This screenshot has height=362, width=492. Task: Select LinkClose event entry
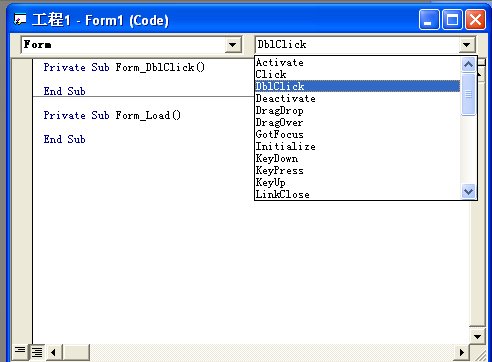point(357,194)
